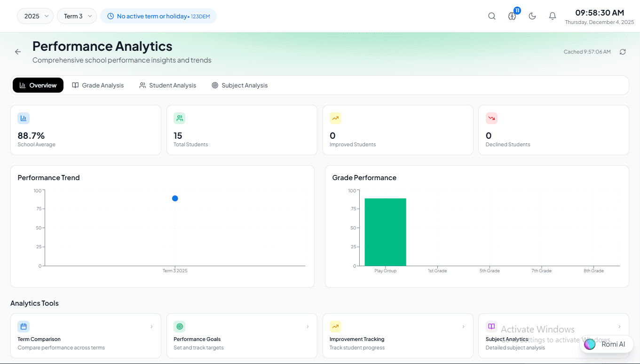Switch to the Grade Analysis tab
Screen dimensions: 640x364
point(98,85)
